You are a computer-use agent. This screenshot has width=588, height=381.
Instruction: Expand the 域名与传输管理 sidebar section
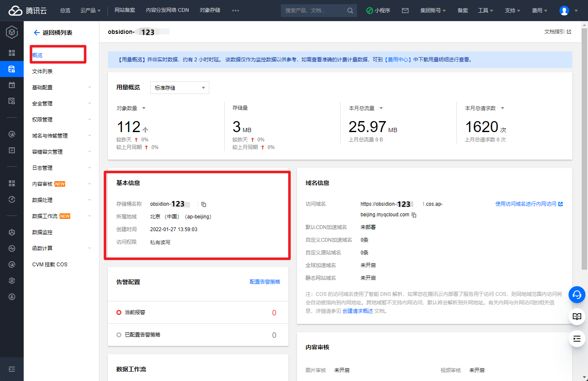(x=61, y=136)
